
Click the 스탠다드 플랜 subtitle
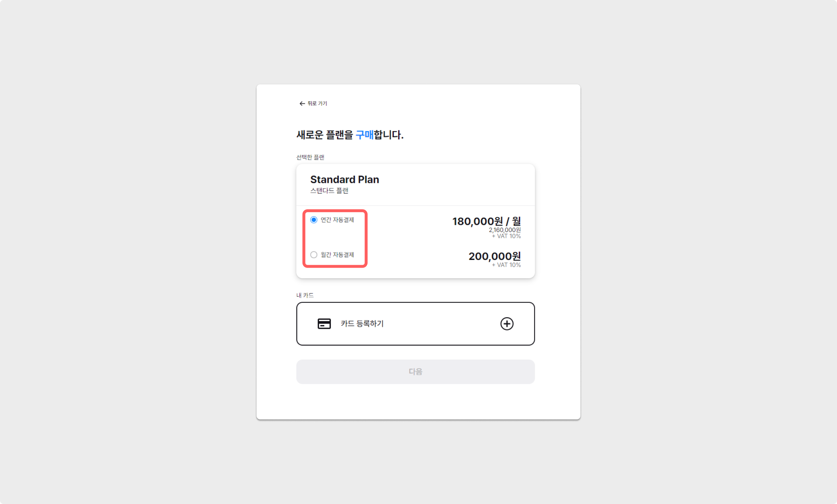[x=329, y=191]
